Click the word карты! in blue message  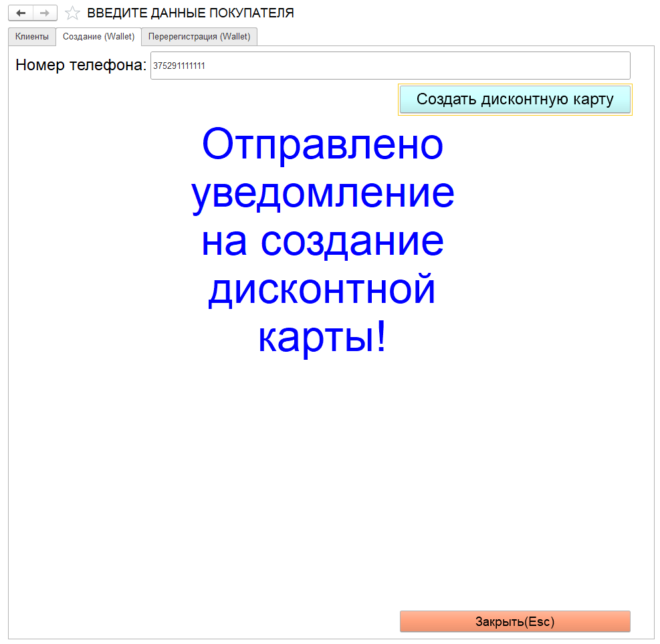pyautogui.click(x=322, y=338)
